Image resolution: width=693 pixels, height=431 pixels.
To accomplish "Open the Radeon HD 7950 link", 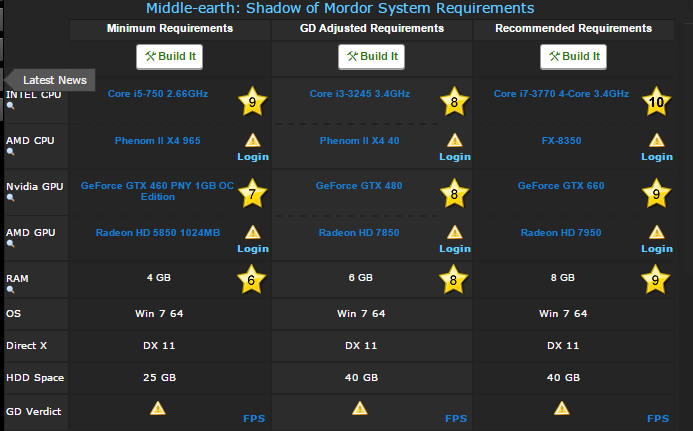I will click(x=561, y=233).
